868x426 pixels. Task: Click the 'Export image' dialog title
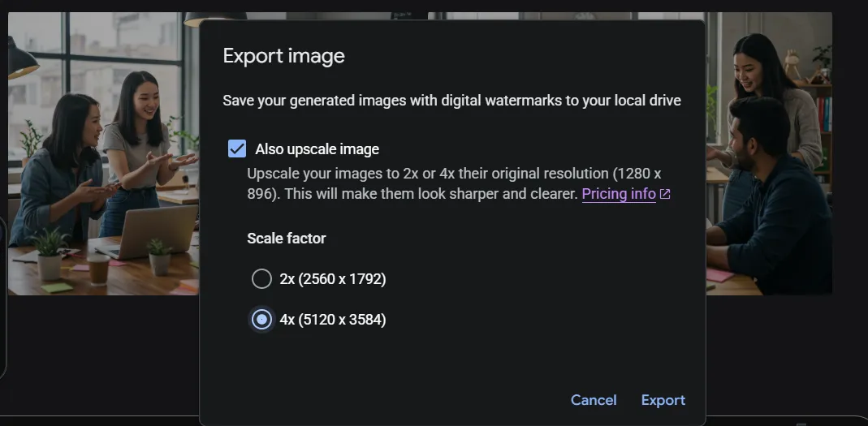pyautogui.click(x=283, y=56)
